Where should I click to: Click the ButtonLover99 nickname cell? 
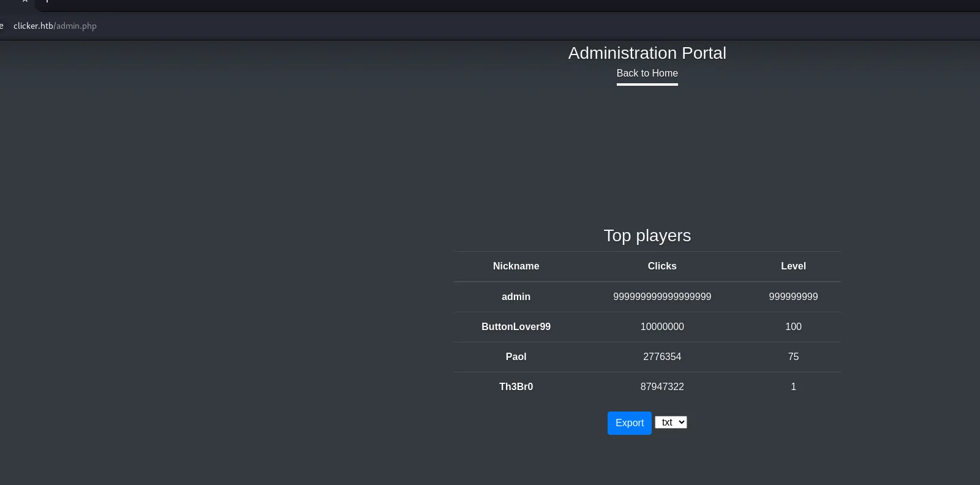[x=516, y=327]
